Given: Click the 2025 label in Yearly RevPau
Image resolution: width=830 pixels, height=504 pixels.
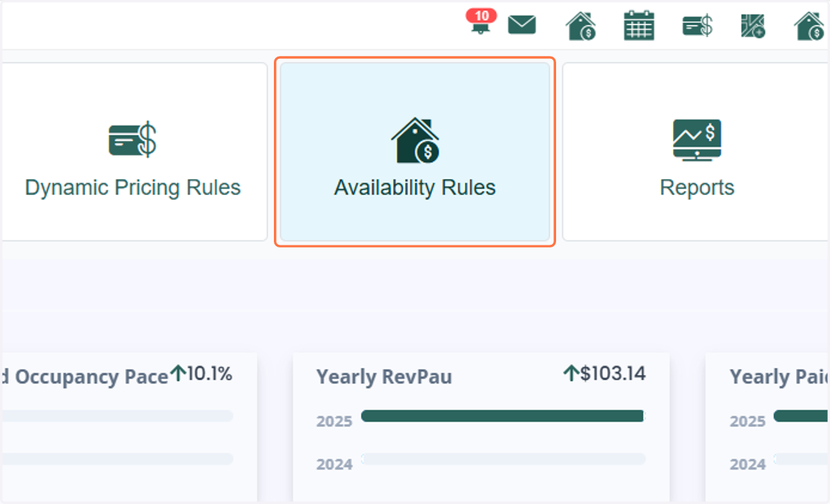Looking at the screenshot, I should [x=335, y=421].
